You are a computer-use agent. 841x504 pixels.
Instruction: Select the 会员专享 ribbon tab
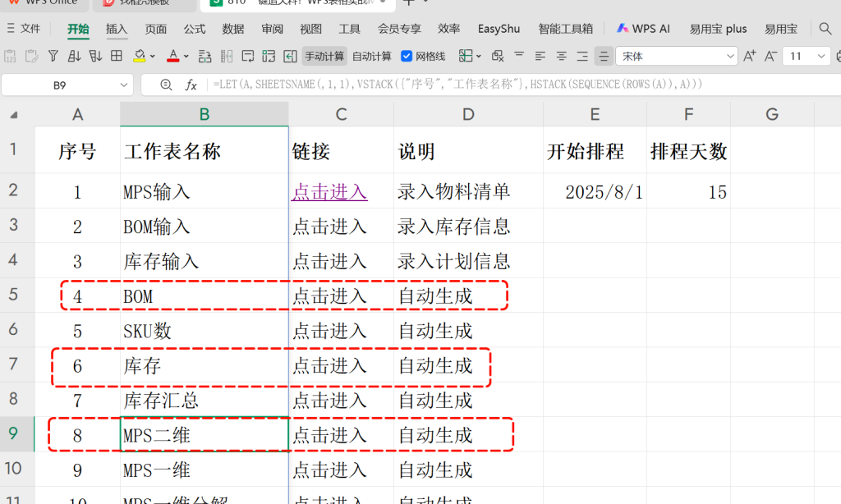point(399,29)
